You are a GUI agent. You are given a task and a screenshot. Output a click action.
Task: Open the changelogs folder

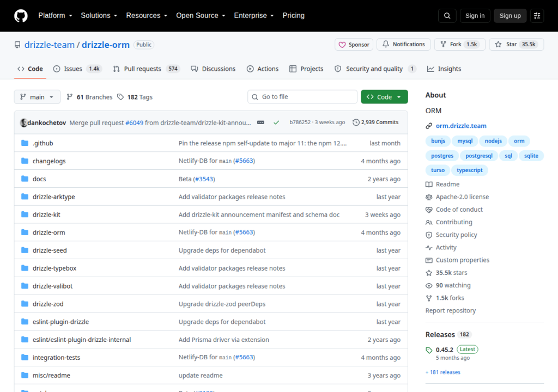click(x=49, y=161)
